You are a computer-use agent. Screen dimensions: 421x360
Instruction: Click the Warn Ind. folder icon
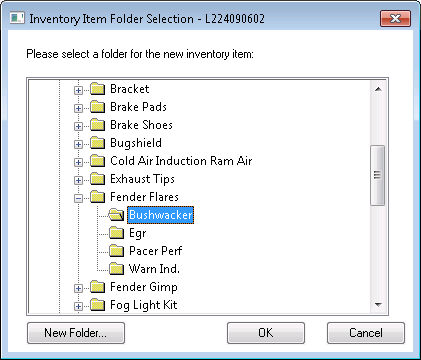click(116, 269)
